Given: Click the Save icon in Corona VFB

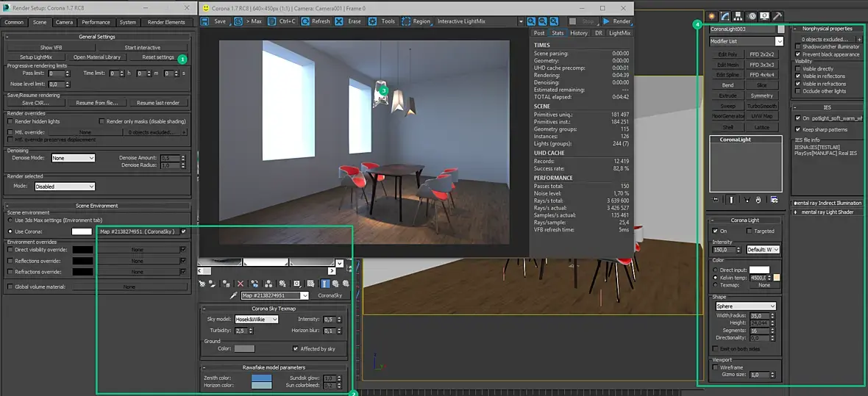Looking at the screenshot, I should pos(206,21).
